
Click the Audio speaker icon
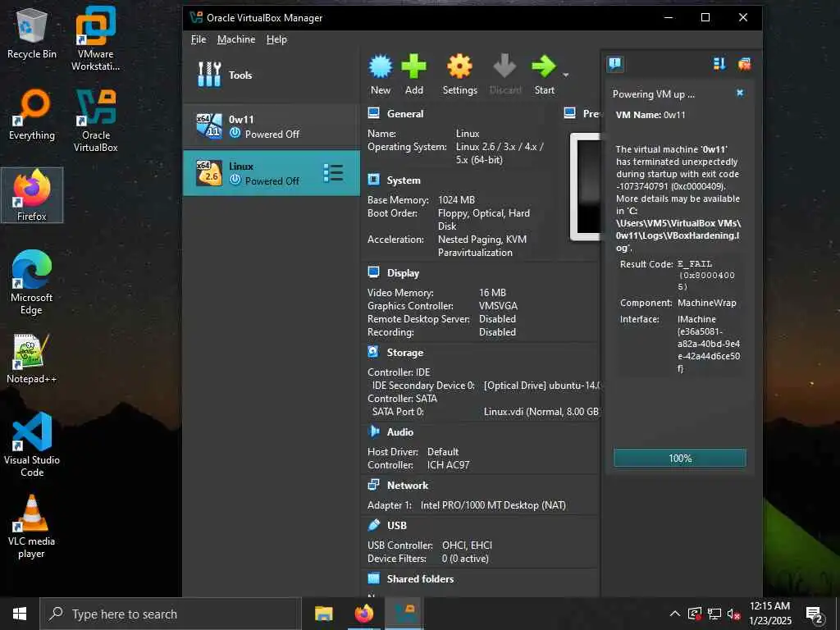click(373, 431)
